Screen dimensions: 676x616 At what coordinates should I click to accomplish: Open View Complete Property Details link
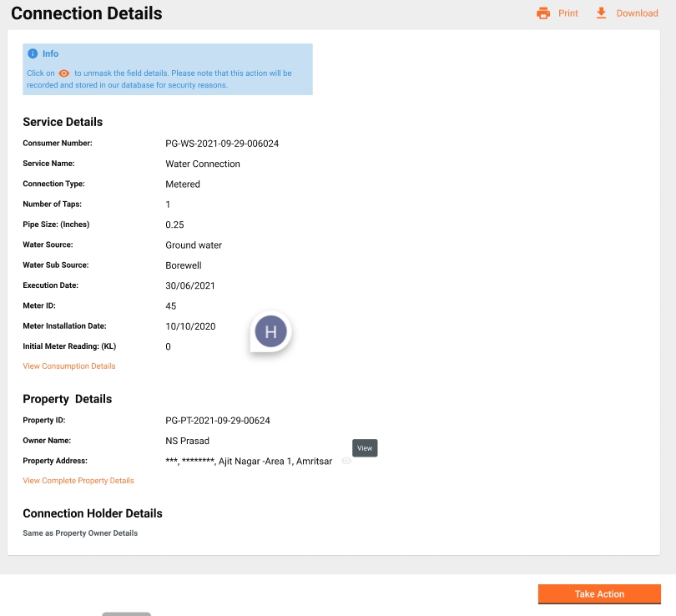tap(78, 481)
